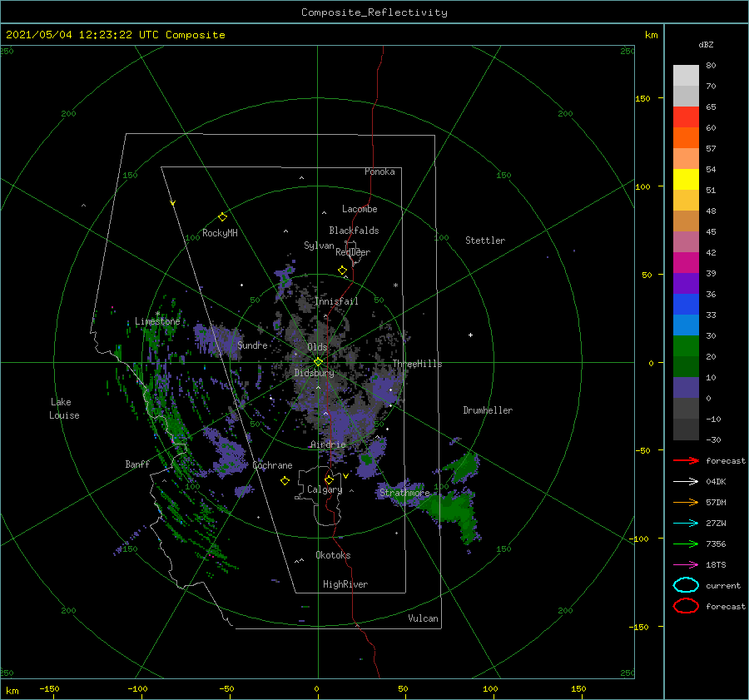Viewport: 749px width, 700px height.
Task: Click the asterisk marker near Limestone
Action: (157, 314)
